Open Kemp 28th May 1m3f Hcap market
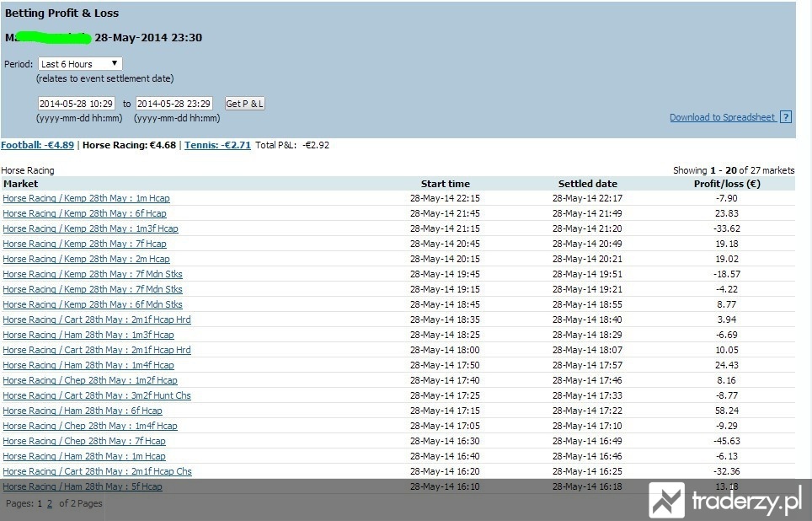The width and height of the screenshot is (812, 521). pyautogui.click(x=90, y=228)
